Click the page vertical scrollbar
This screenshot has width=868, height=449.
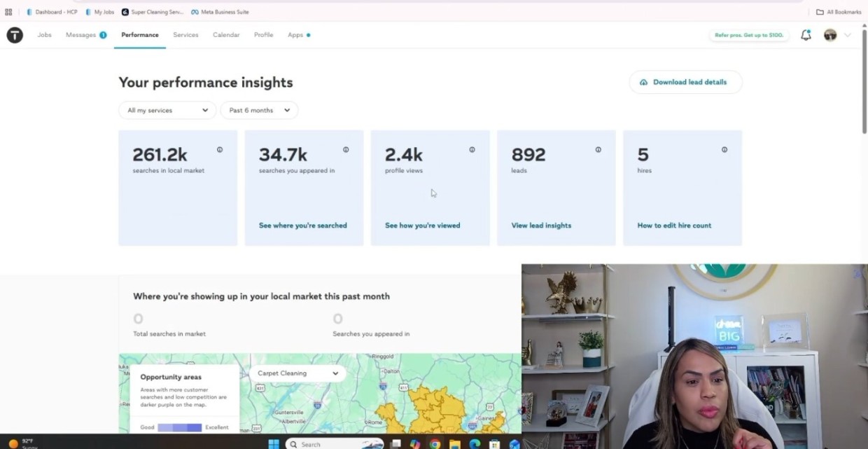click(864, 81)
